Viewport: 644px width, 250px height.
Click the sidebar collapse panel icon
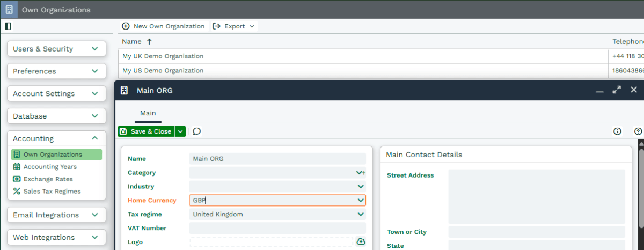8,26
